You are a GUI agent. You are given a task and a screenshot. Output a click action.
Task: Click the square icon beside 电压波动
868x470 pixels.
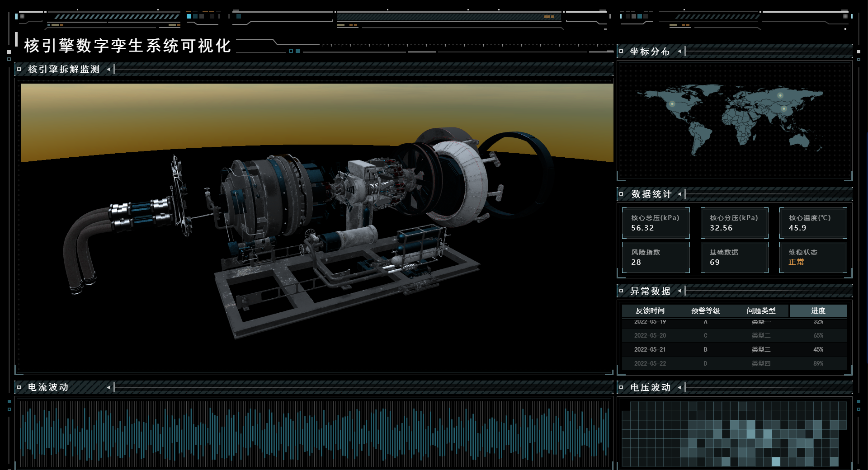[x=621, y=388]
